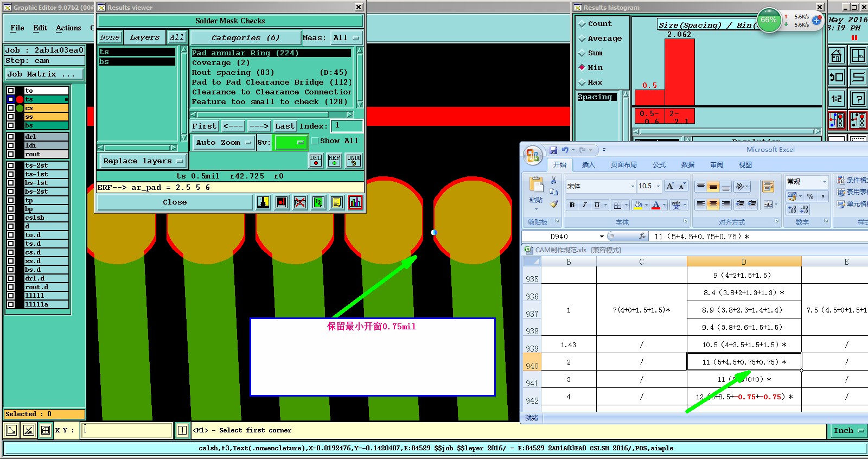Screen dimensions: 868x459
Task: Click the yellow report notes icon
Action: coord(337,202)
